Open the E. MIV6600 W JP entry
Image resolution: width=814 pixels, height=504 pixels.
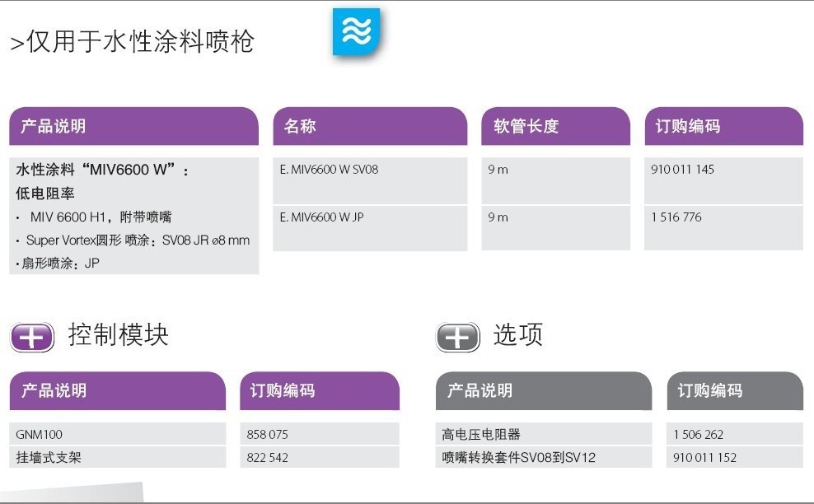pyautogui.click(x=321, y=217)
